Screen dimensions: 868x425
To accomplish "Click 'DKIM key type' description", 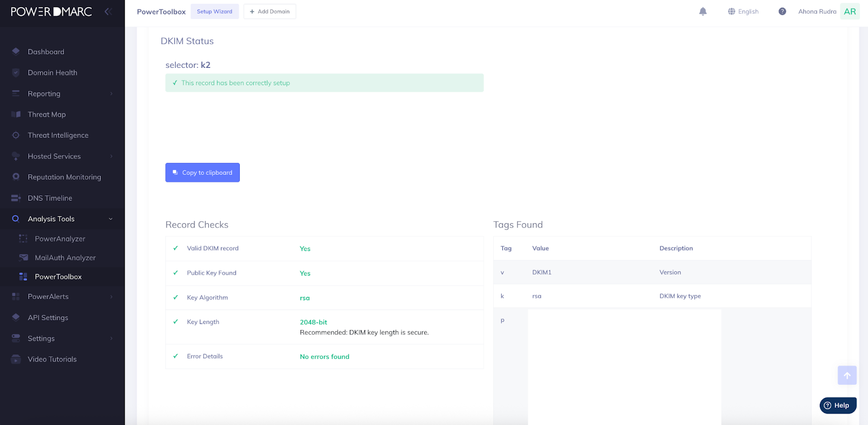I will pyautogui.click(x=680, y=296).
